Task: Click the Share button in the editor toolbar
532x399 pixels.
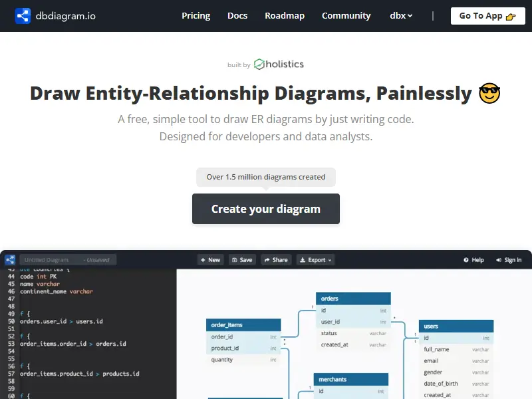Action: [x=276, y=260]
